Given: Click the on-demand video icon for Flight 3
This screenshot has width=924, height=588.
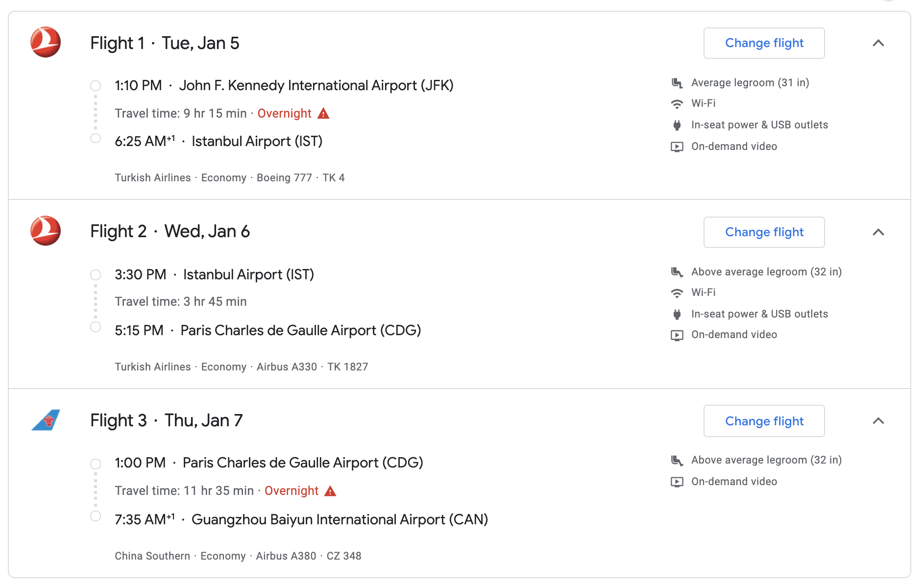Looking at the screenshot, I should [677, 482].
